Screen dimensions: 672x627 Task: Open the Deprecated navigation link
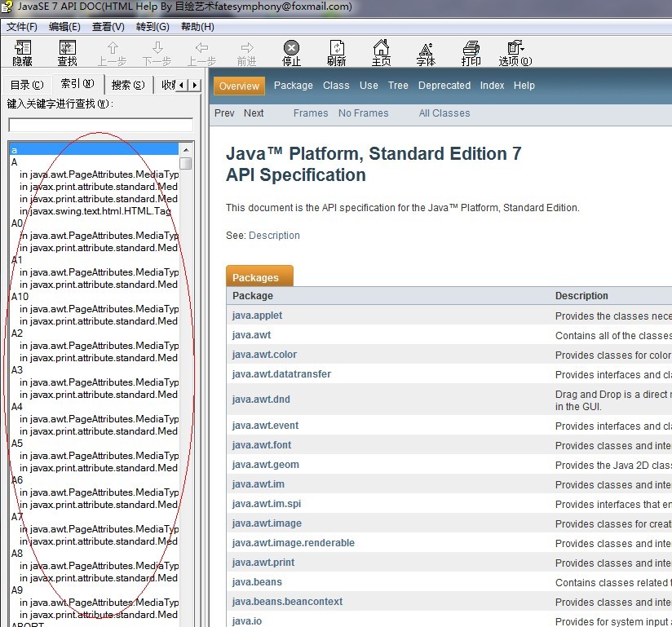(x=444, y=86)
